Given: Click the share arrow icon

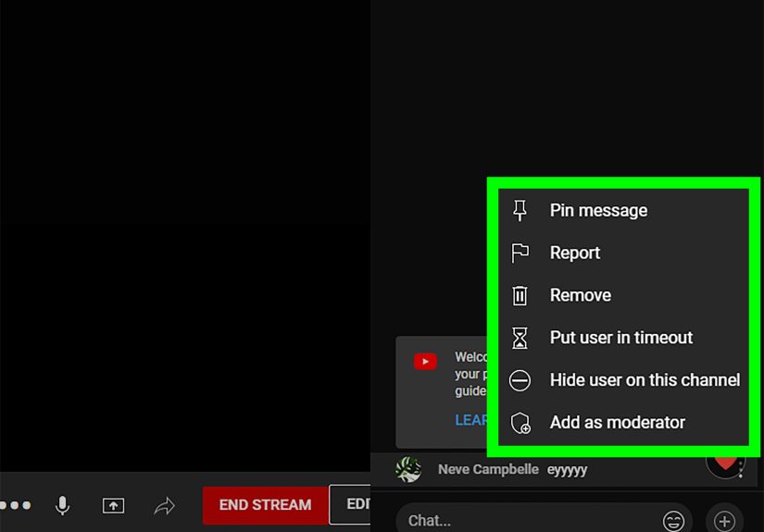Looking at the screenshot, I should tap(164, 506).
